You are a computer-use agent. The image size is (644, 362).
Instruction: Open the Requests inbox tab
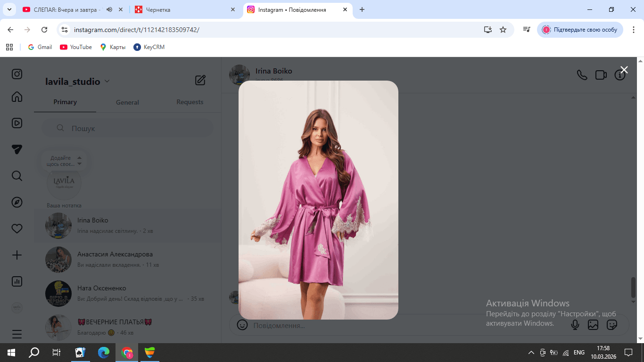tap(190, 102)
